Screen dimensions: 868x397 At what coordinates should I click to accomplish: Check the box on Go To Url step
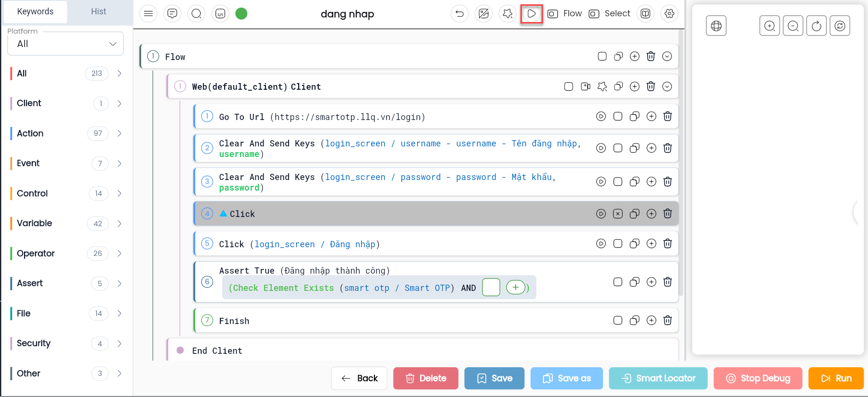pos(618,116)
